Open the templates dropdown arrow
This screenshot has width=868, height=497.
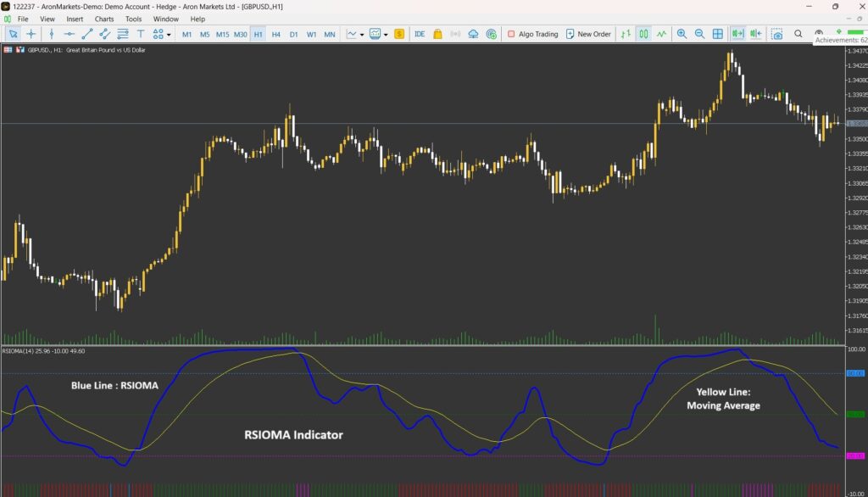tap(386, 35)
